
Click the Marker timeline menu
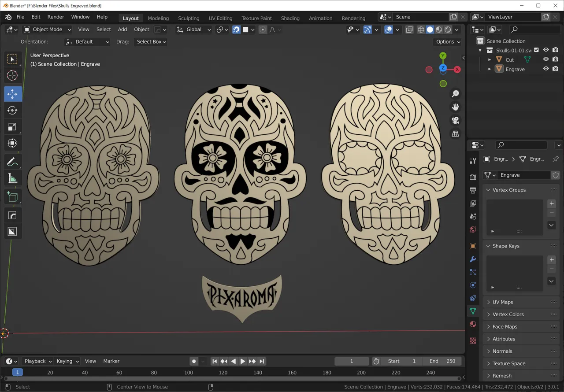pyautogui.click(x=111, y=361)
